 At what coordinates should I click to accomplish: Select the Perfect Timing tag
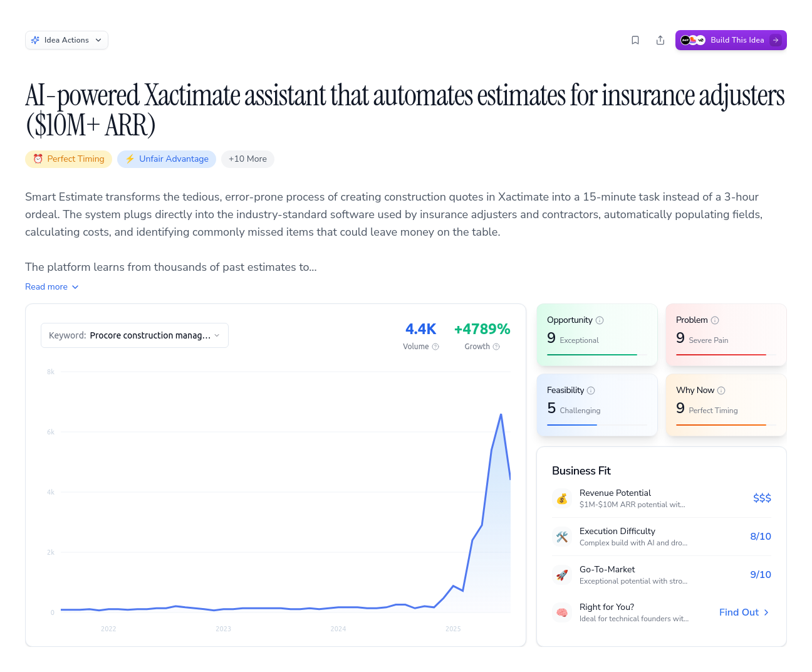click(x=68, y=159)
